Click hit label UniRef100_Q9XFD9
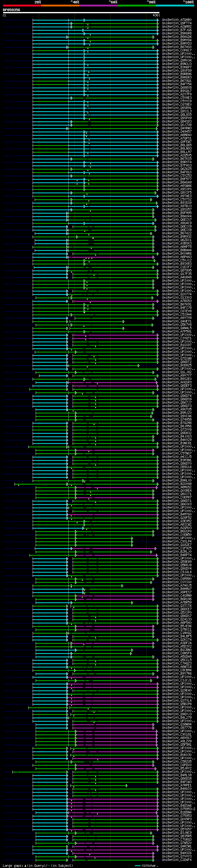Viewport: 197px width, 868px height. point(176,71)
